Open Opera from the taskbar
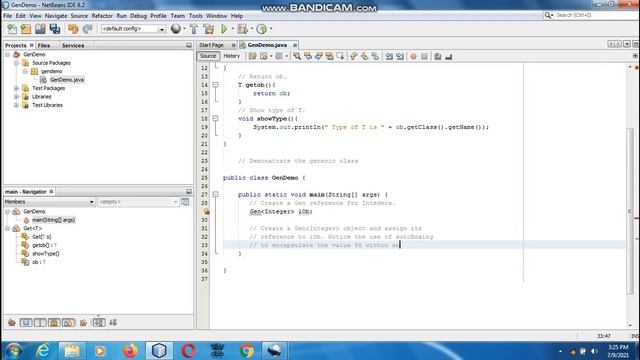 [188, 351]
